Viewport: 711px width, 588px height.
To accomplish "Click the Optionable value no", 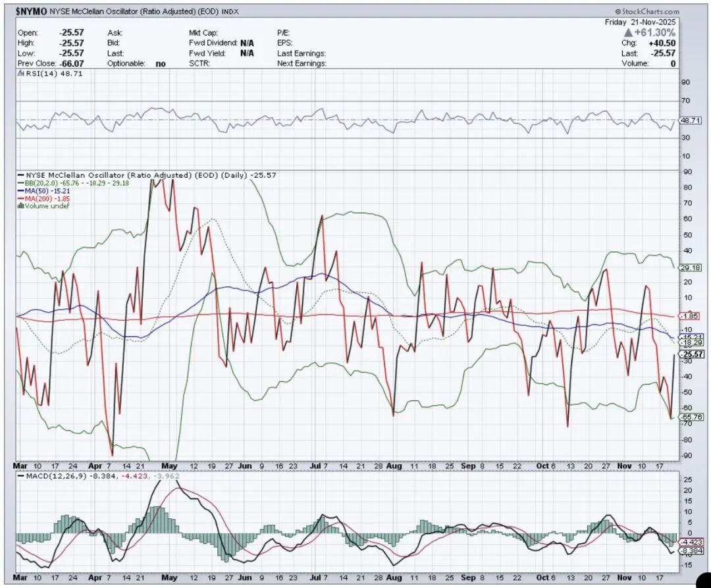I will [x=161, y=64].
